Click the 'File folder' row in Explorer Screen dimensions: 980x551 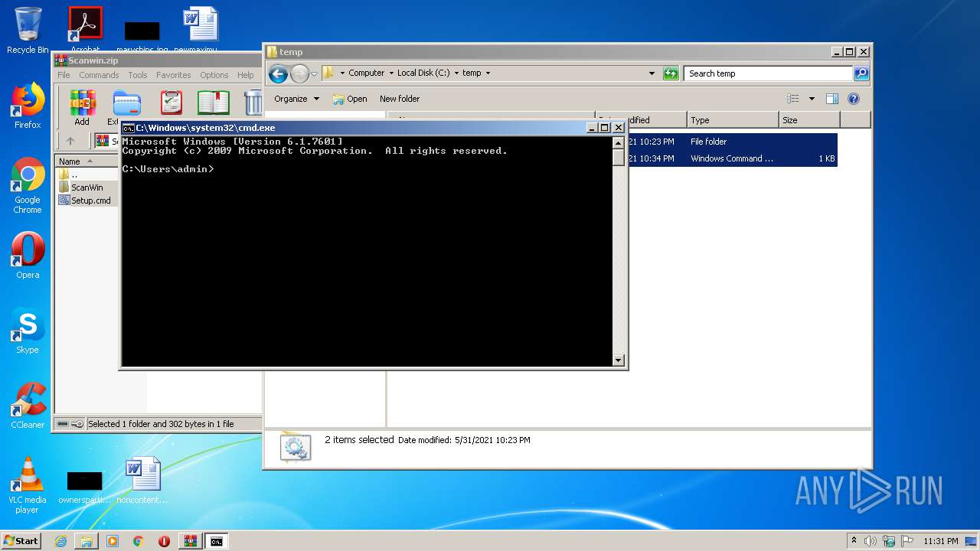732,142
